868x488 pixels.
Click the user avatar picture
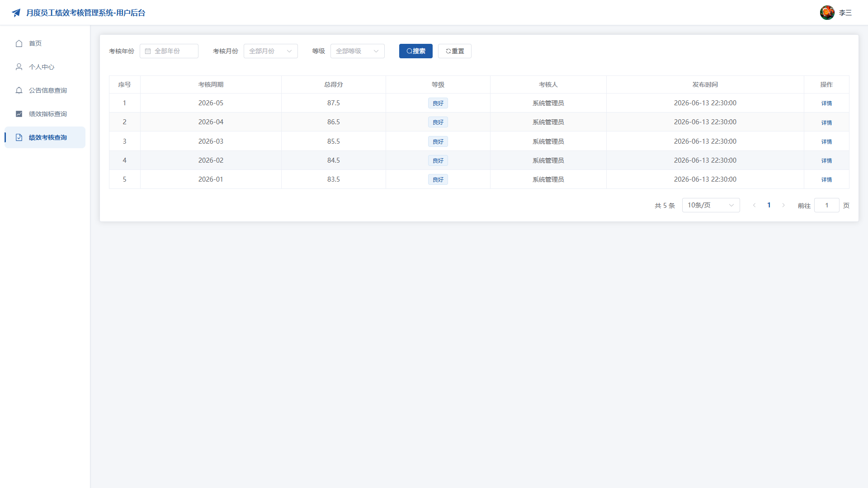tap(827, 13)
